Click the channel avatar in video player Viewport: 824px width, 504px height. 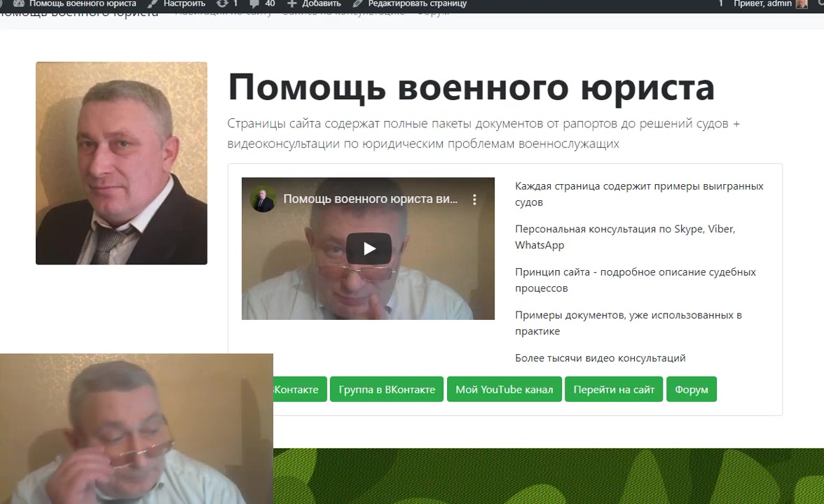263,199
